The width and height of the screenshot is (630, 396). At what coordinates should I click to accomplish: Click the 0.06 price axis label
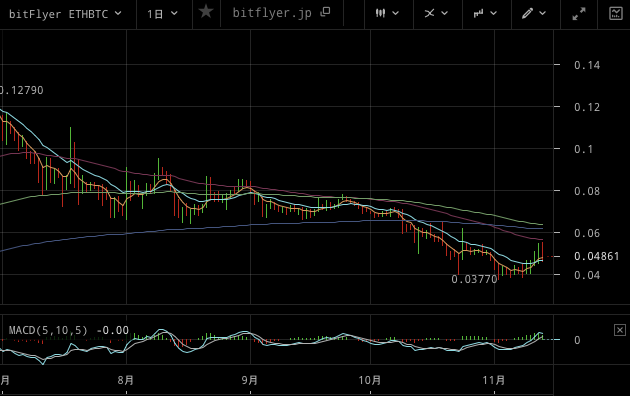(587, 233)
